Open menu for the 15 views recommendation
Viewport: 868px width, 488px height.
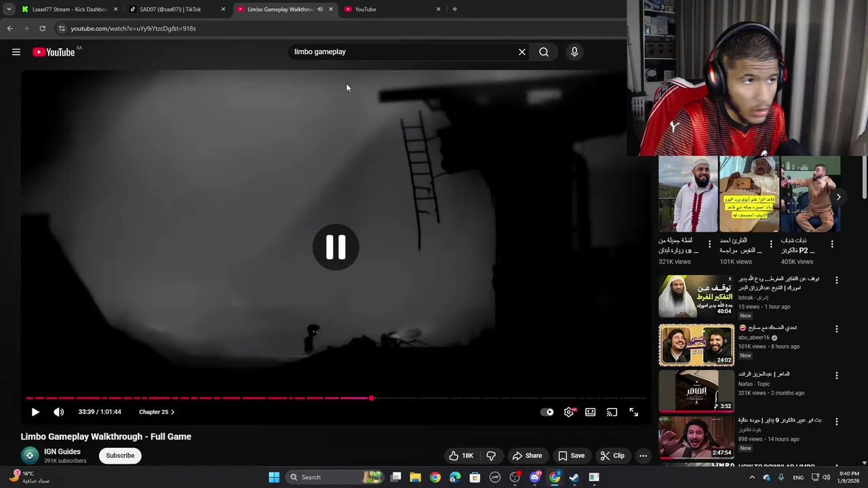coord(836,281)
